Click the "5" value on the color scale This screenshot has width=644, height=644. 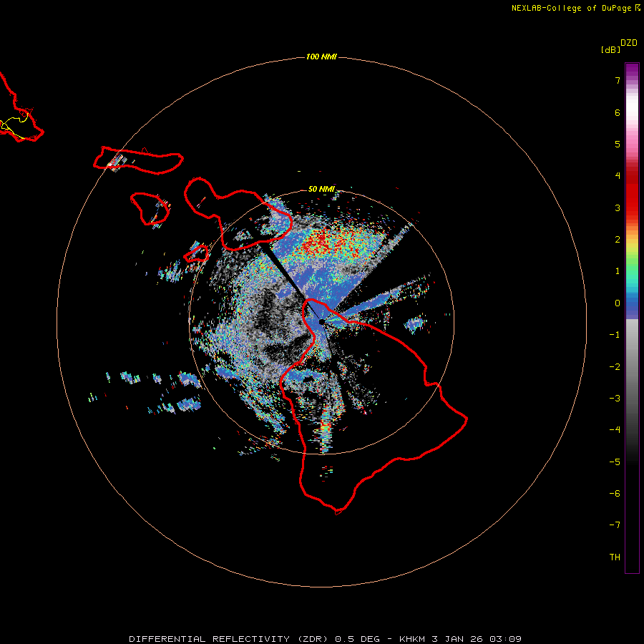[618, 144]
